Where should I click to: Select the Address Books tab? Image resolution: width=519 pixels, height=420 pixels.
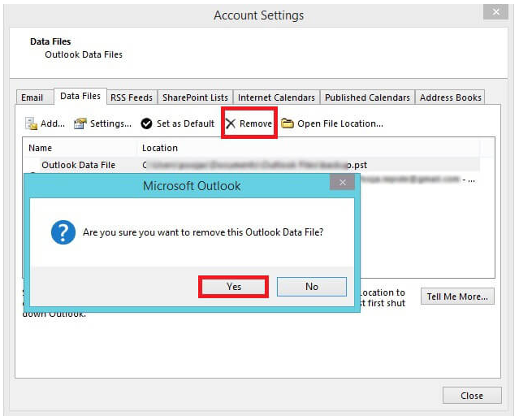click(x=451, y=97)
